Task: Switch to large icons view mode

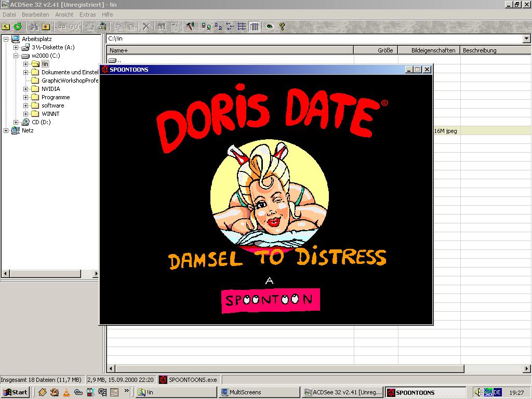Action: 206,26
